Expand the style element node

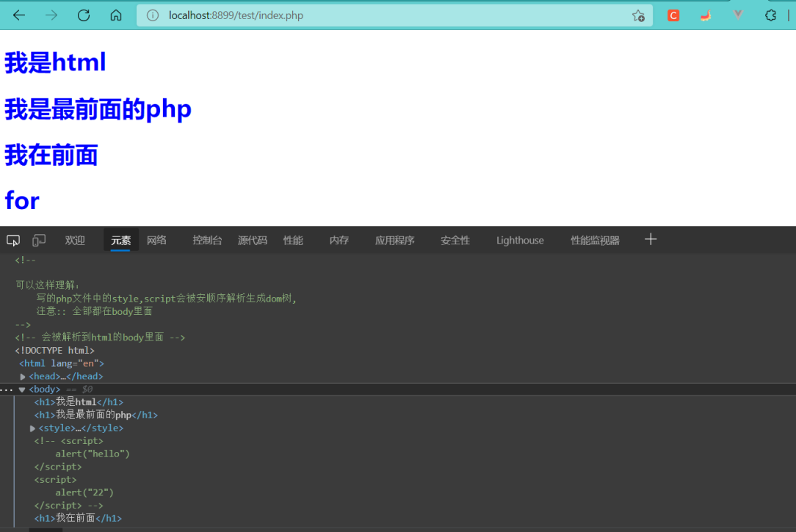[32, 429]
